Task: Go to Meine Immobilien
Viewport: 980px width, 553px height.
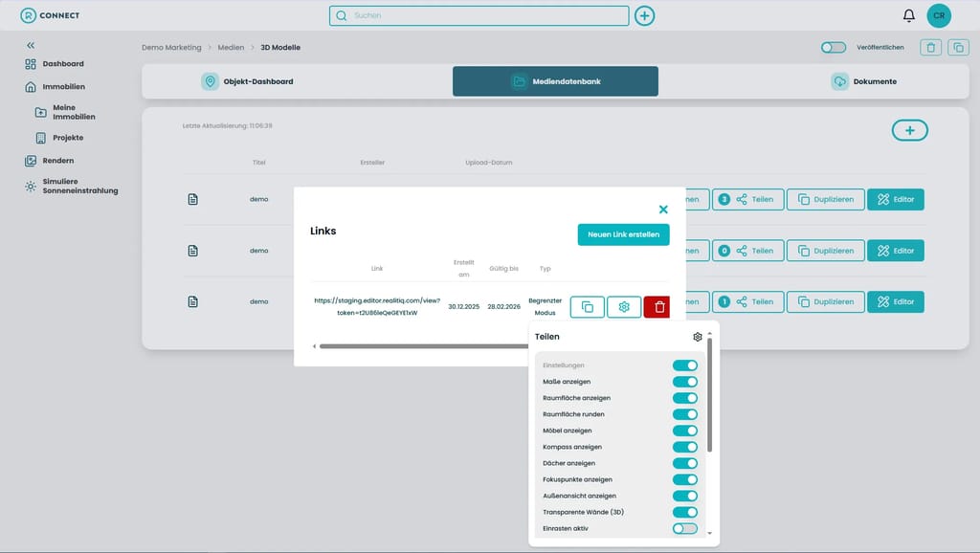Action: [65, 113]
